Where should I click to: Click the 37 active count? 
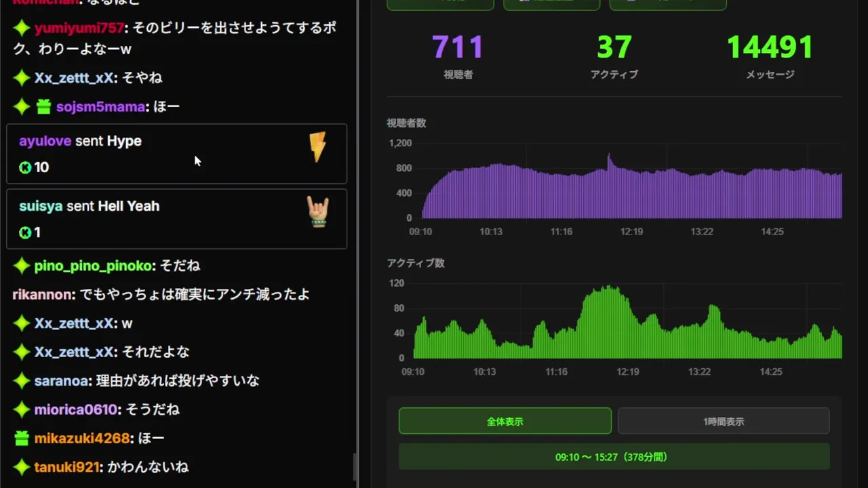(614, 47)
